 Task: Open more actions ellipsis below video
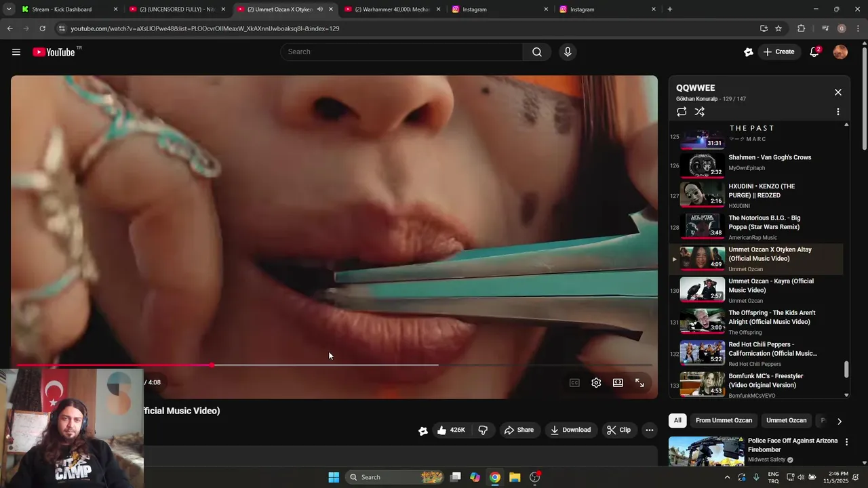pos(649,430)
